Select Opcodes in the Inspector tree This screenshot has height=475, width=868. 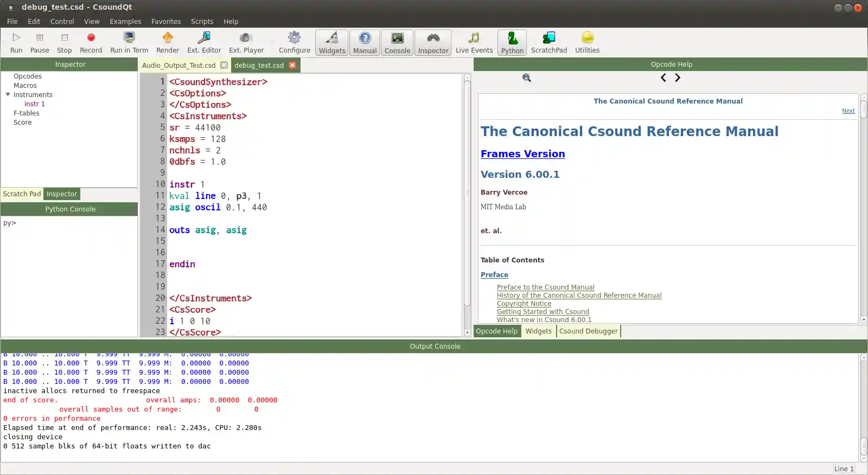pos(28,76)
